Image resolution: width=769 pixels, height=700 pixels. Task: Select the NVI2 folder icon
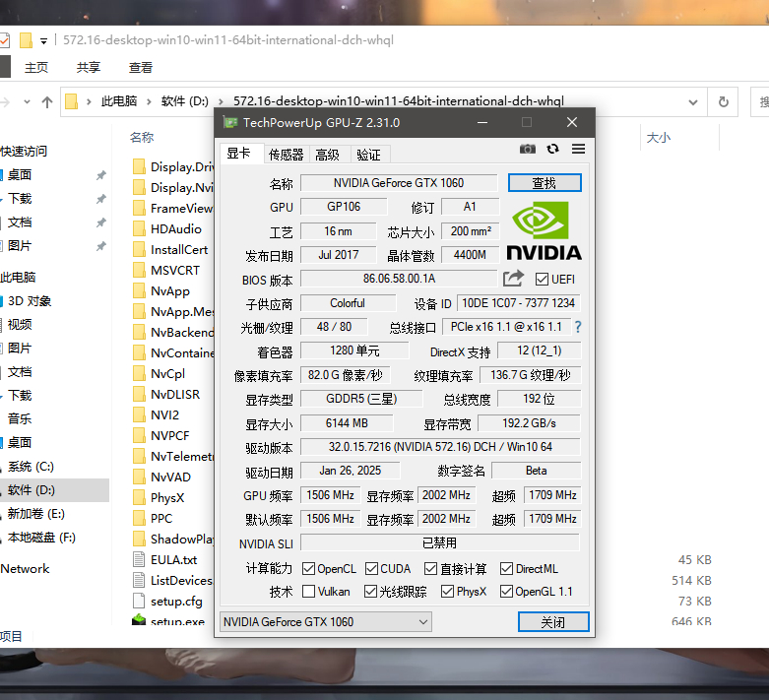pos(139,414)
